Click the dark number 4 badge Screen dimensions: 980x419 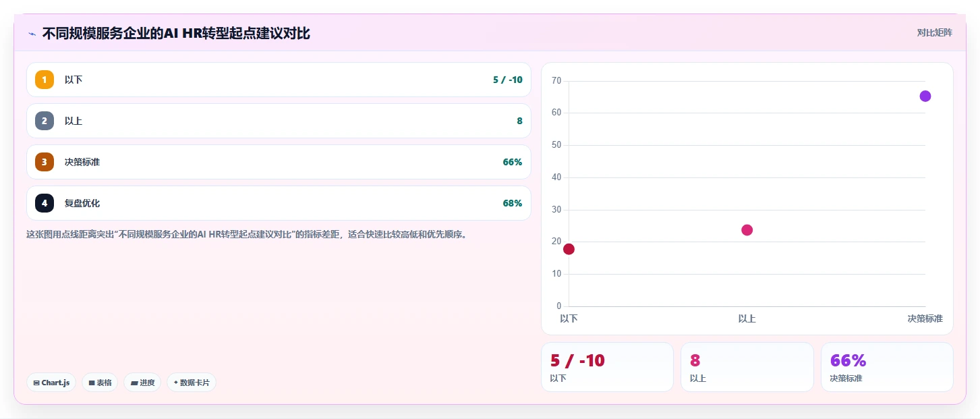coord(45,203)
